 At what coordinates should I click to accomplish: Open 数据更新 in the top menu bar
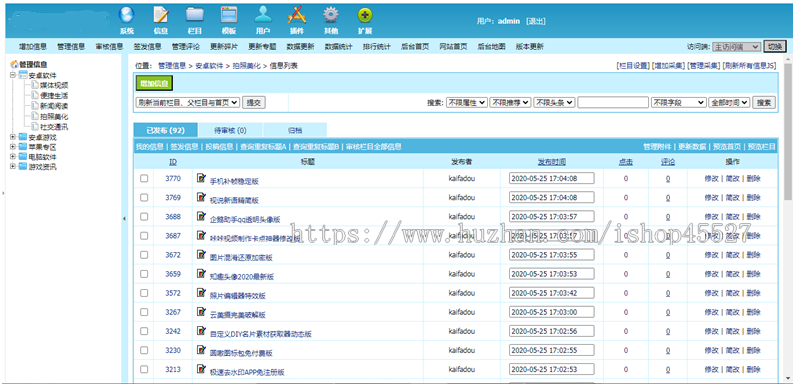300,47
